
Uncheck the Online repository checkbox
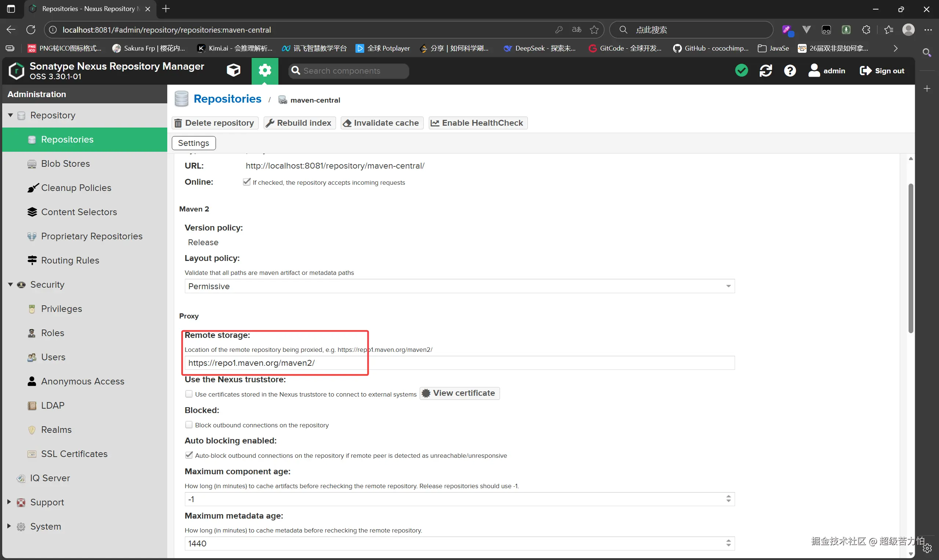pos(246,182)
